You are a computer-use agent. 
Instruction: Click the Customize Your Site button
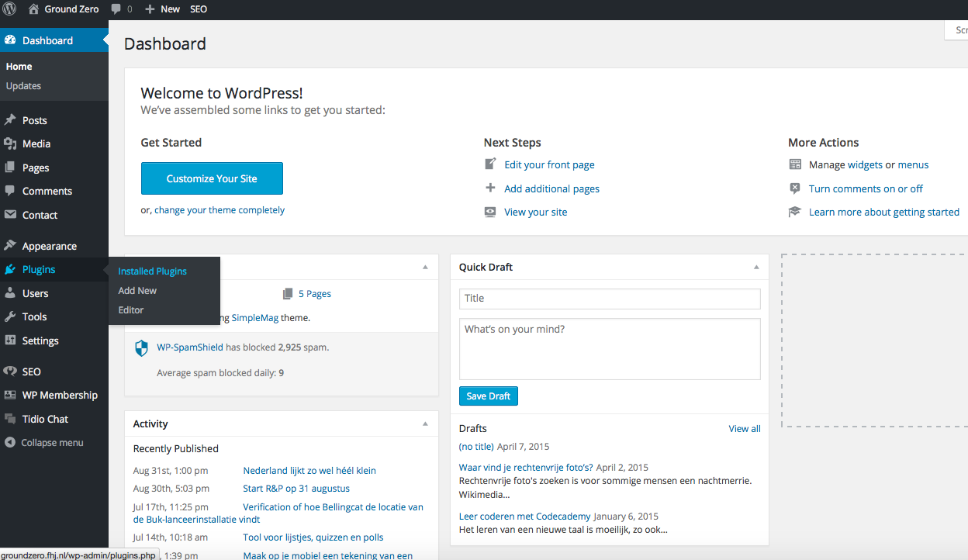point(212,178)
